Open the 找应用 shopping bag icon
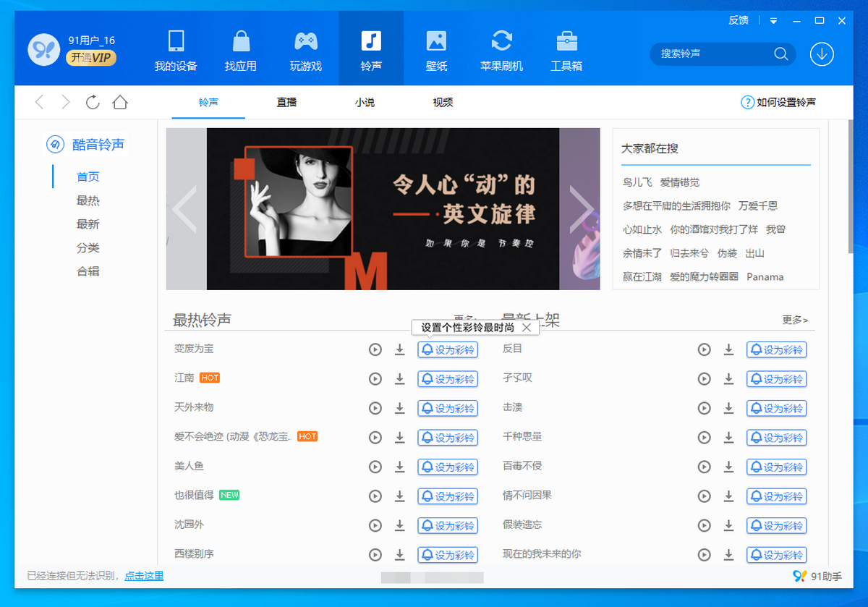 click(241, 41)
